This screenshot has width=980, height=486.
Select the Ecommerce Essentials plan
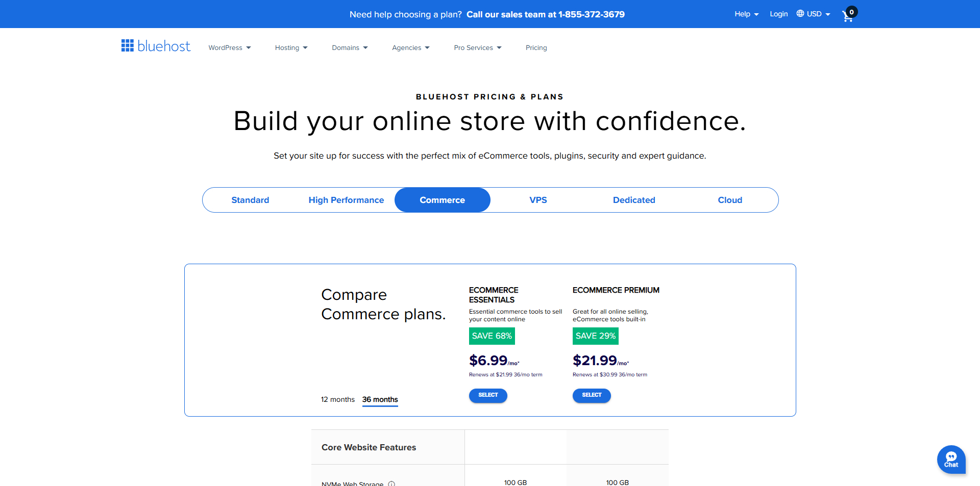tap(488, 395)
